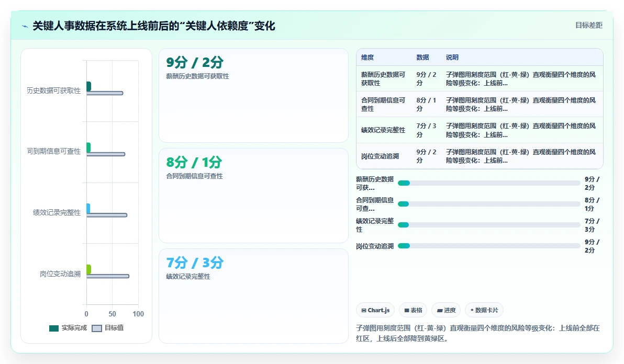Click the 进度 tag chip
The width and height of the screenshot is (624, 364).
446,310
